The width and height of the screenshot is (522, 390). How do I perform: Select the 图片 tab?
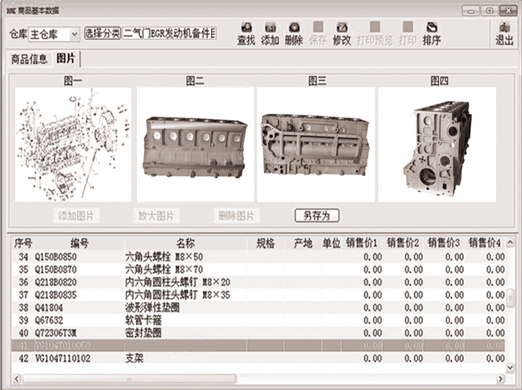[x=66, y=58]
